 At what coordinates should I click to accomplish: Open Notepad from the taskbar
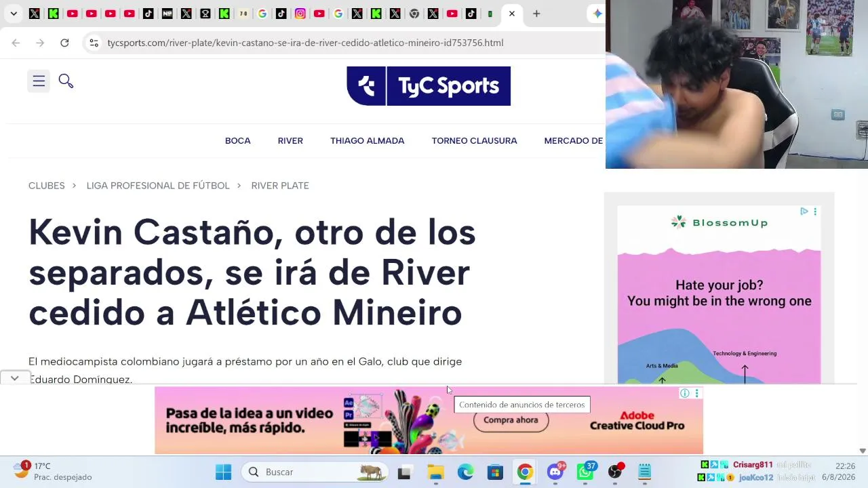click(645, 472)
